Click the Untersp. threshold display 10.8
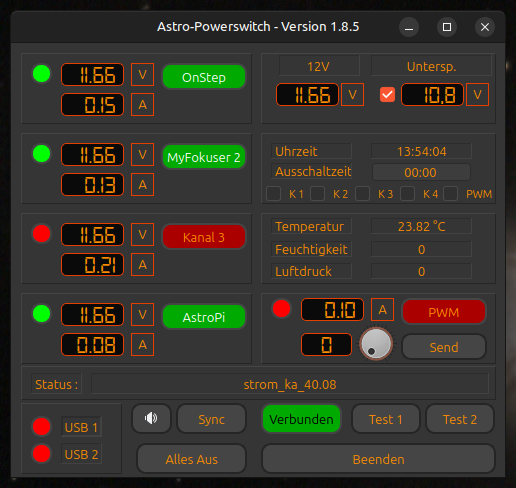 [432, 95]
